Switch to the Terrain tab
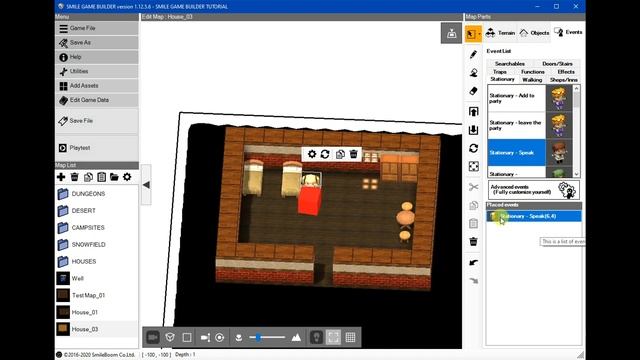This screenshot has width=640, height=360. [500, 33]
